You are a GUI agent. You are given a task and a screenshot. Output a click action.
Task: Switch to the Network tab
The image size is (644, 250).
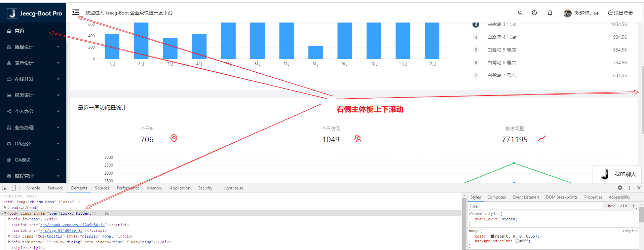[x=55, y=188]
